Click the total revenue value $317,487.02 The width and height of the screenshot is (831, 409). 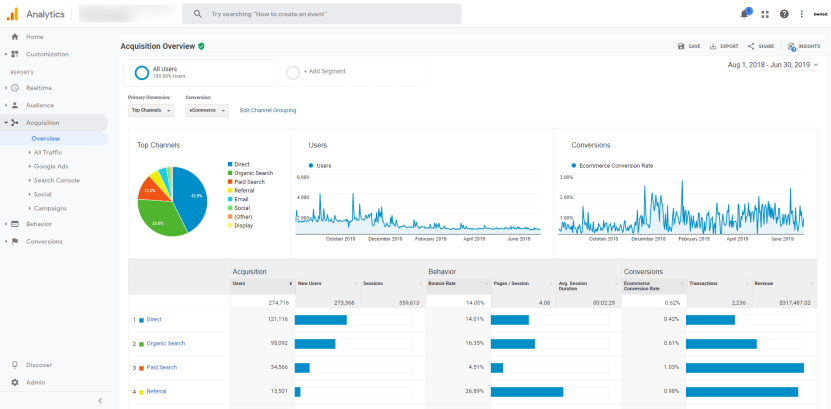(x=794, y=303)
